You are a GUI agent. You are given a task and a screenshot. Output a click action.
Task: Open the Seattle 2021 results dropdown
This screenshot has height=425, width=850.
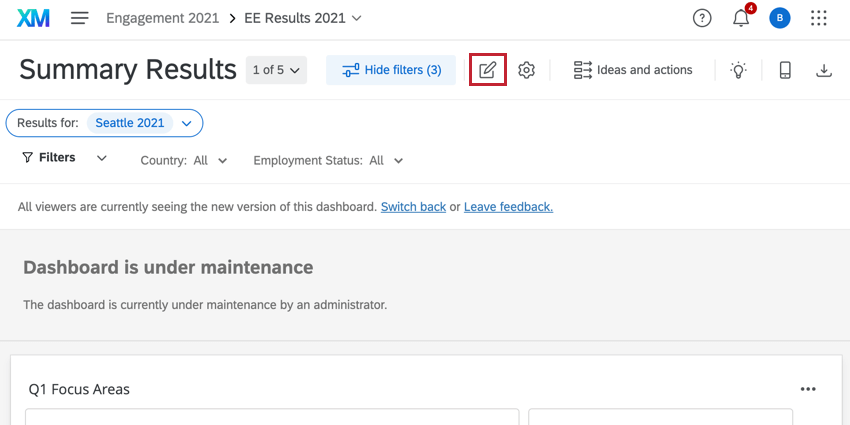pyautogui.click(x=186, y=123)
